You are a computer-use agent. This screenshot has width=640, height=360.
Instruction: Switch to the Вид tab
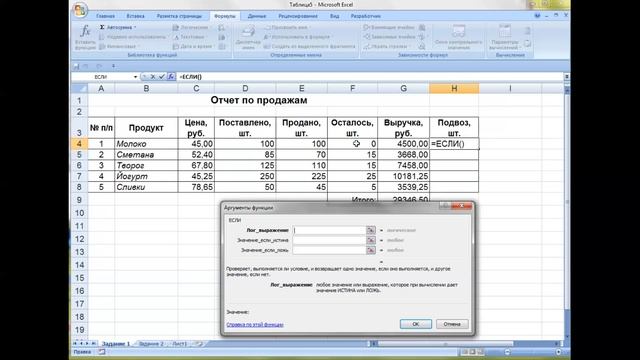pos(335,16)
